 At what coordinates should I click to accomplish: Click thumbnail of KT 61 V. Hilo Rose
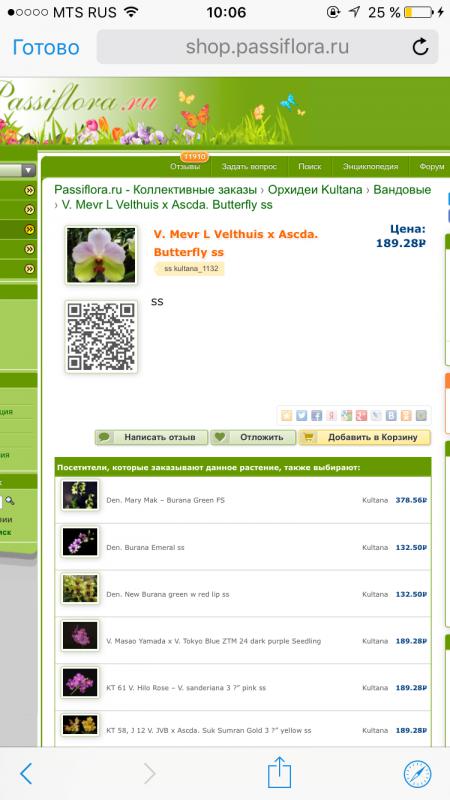point(80,682)
